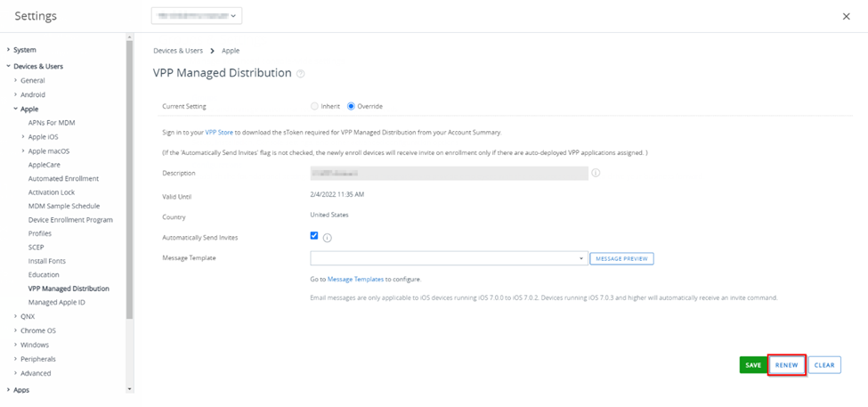Image resolution: width=868 pixels, height=407 pixels.
Task: Open Automated Enrollment settings
Action: [x=64, y=179]
